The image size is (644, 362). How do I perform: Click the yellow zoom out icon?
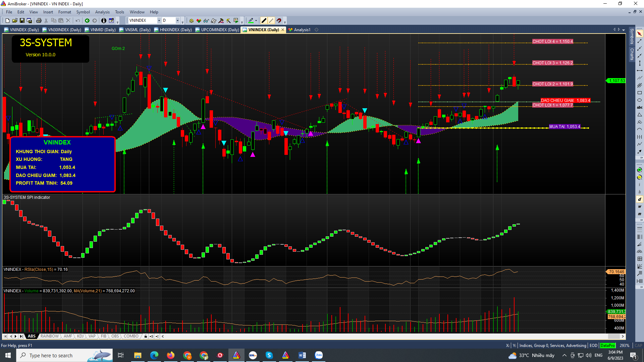pos(640,177)
